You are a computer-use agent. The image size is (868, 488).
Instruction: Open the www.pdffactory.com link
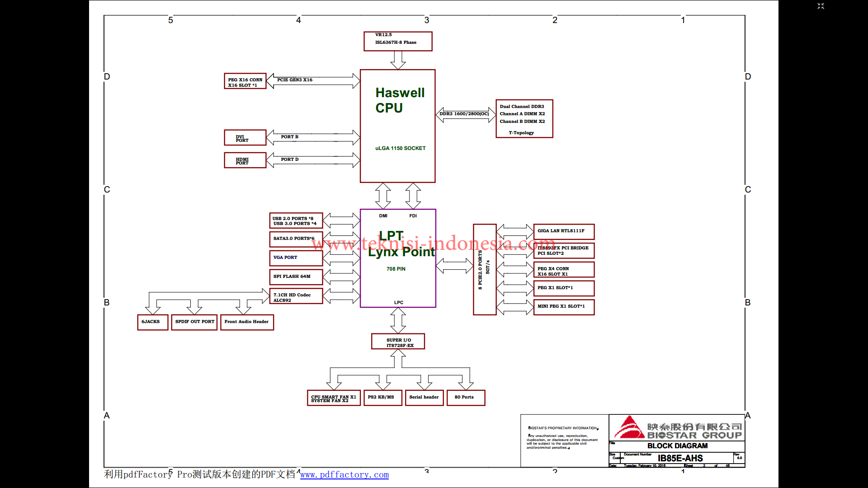point(344,474)
